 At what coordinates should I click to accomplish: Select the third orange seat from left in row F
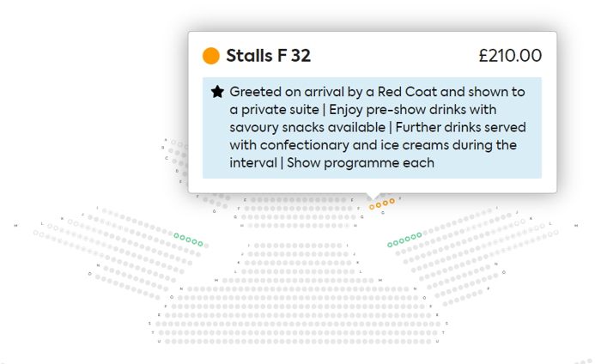tap(386, 203)
